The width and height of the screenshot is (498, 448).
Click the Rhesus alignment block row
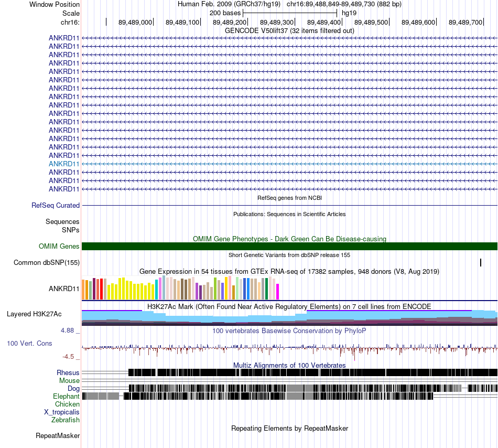[289, 372]
